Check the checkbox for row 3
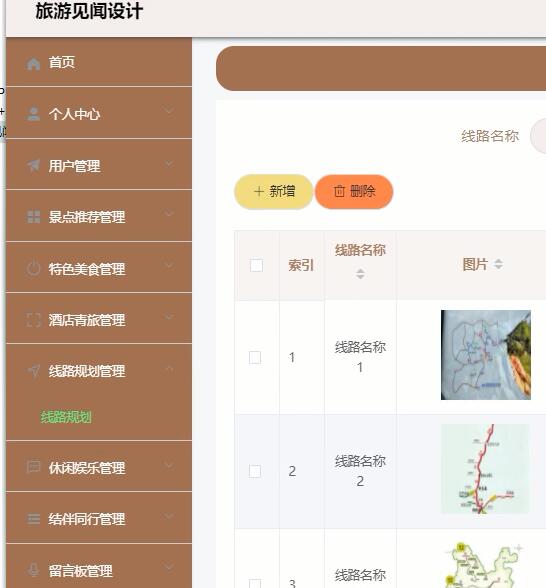Image resolution: width=546 pixels, height=588 pixels. [x=255, y=583]
